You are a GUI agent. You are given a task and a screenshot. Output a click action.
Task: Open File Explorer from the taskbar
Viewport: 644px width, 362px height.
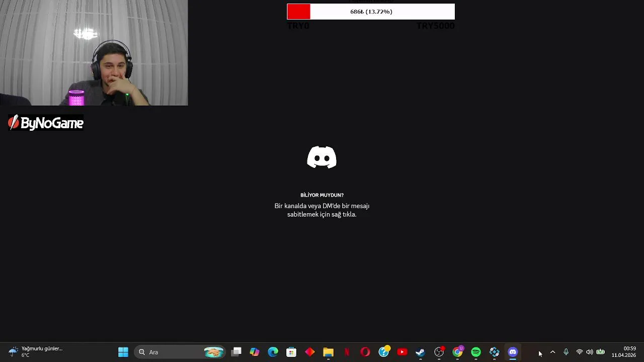point(328,352)
